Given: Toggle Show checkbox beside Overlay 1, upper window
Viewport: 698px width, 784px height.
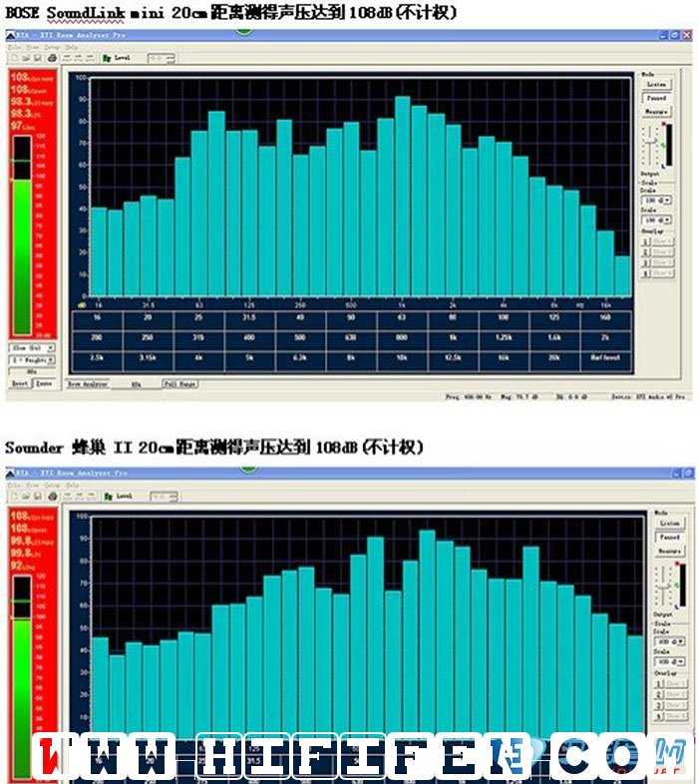Looking at the screenshot, I should [x=662, y=241].
